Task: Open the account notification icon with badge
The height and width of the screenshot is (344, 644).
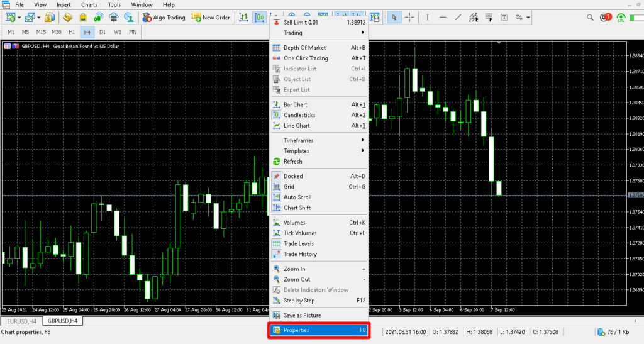Action: click(x=606, y=18)
